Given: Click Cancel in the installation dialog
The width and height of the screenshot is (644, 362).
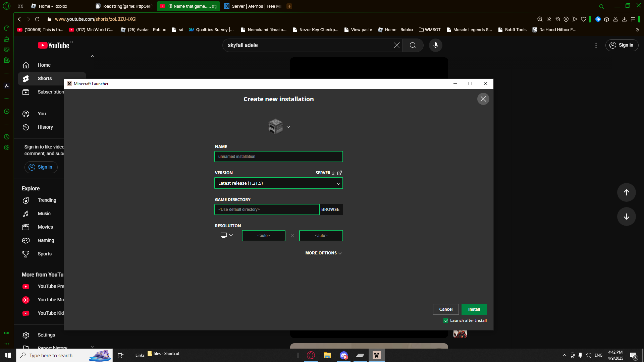Looking at the screenshot, I should point(446,309).
